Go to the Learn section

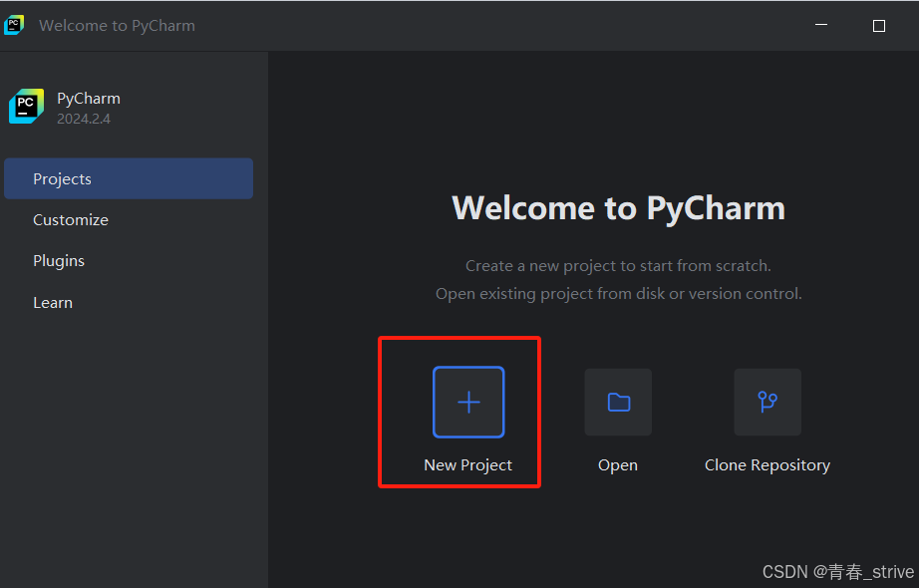click(x=53, y=303)
